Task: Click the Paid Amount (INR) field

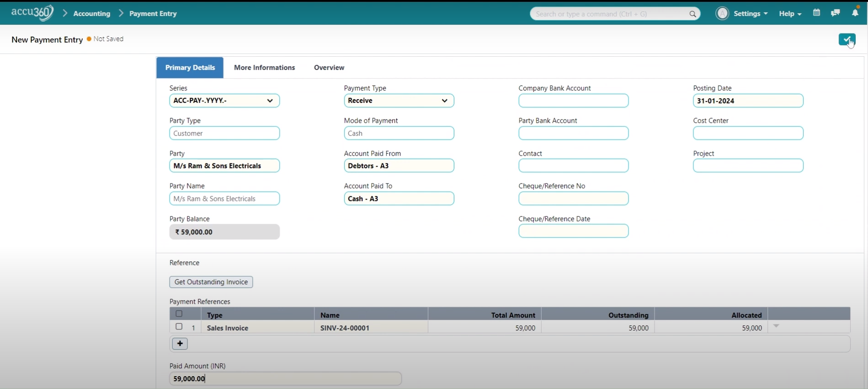Action: pyautogui.click(x=286, y=378)
